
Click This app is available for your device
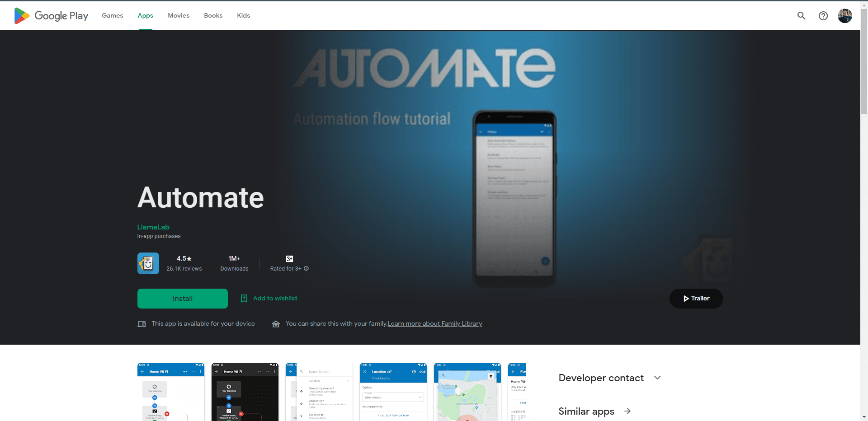click(203, 324)
